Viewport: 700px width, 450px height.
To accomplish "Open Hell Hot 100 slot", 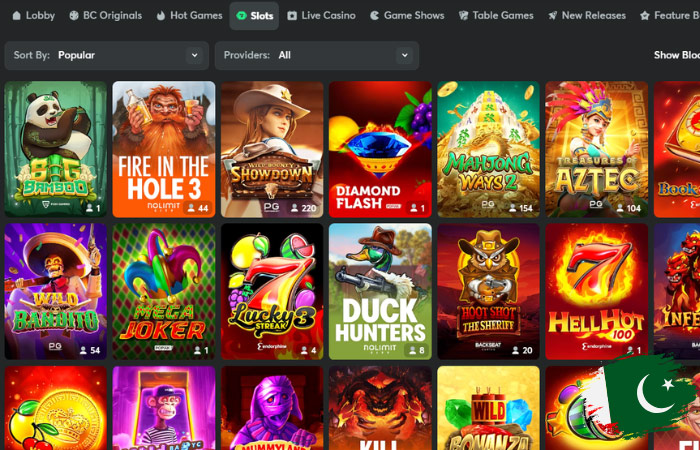I will point(596,292).
